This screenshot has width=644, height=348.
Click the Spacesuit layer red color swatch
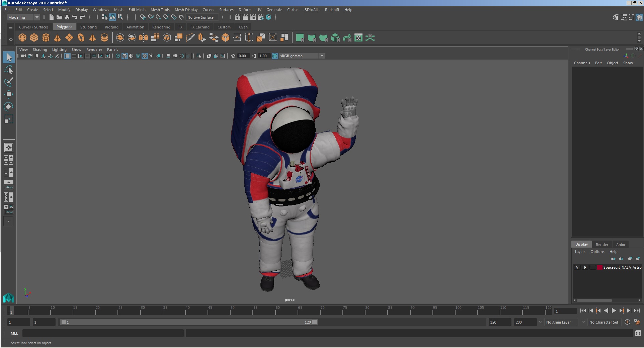click(600, 267)
